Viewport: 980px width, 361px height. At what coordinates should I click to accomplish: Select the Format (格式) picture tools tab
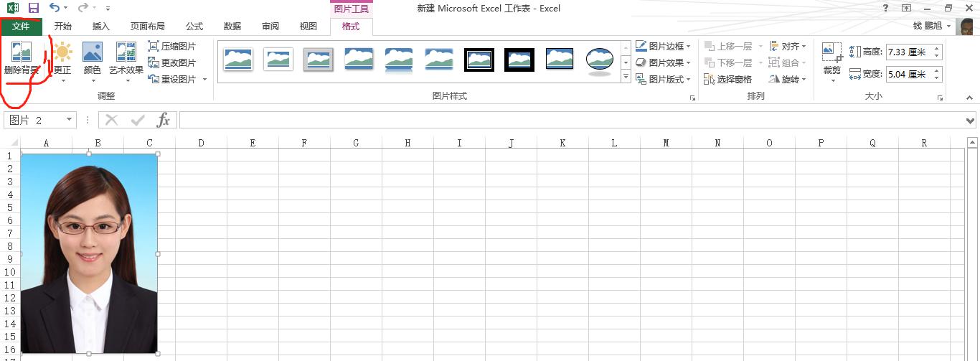coord(351,27)
